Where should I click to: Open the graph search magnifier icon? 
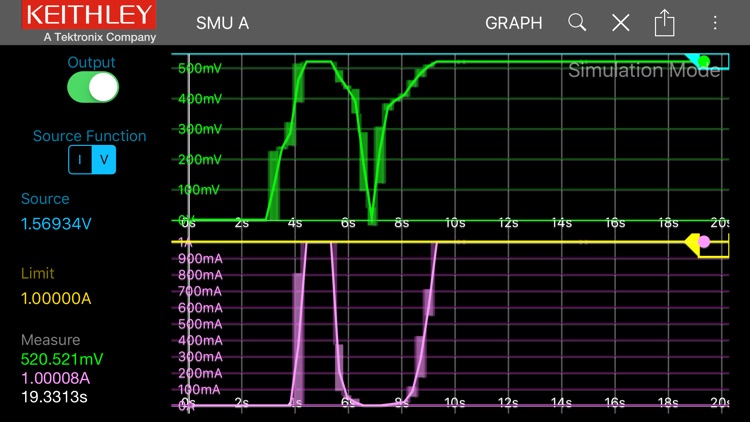[x=577, y=22]
